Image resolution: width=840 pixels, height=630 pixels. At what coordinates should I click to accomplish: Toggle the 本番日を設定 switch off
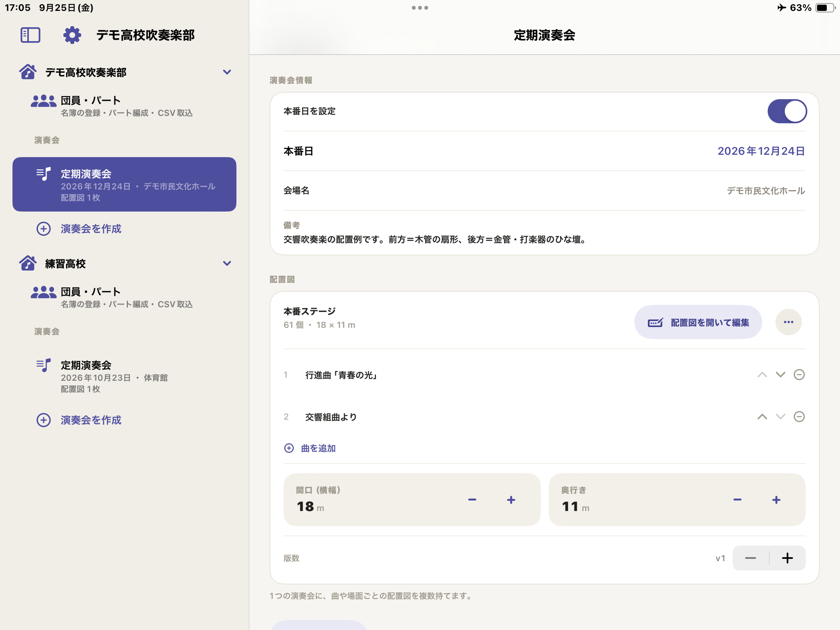coord(787,111)
